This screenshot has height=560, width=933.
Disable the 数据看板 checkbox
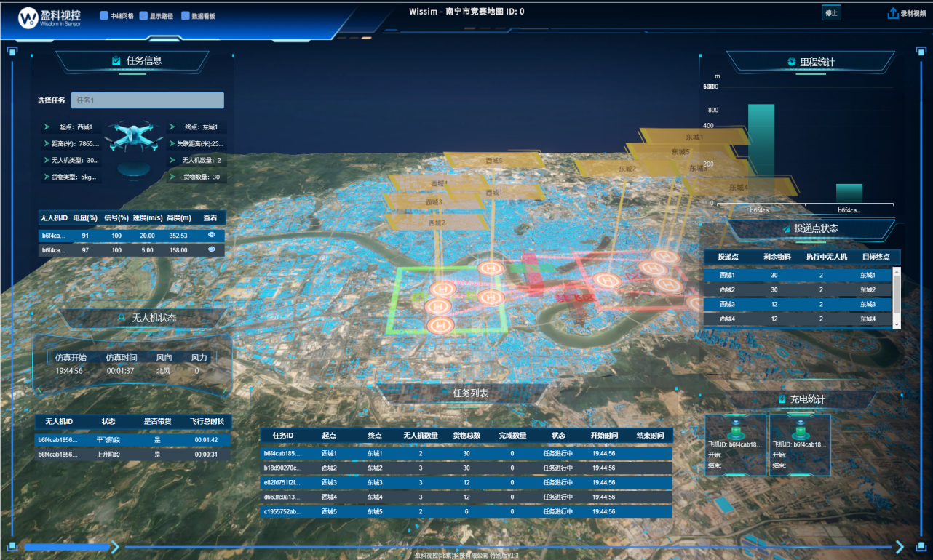[x=185, y=15]
